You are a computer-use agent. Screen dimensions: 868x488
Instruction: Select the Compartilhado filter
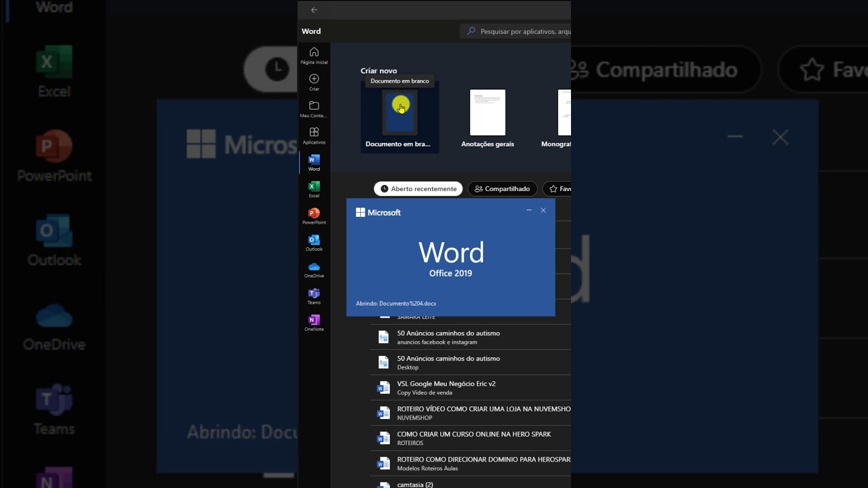(x=502, y=189)
